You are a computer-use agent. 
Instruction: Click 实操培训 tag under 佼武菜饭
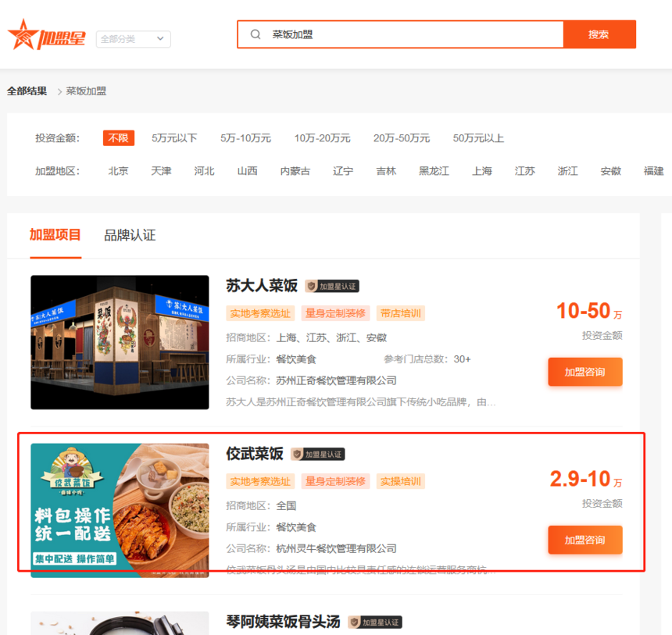(401, 482)
